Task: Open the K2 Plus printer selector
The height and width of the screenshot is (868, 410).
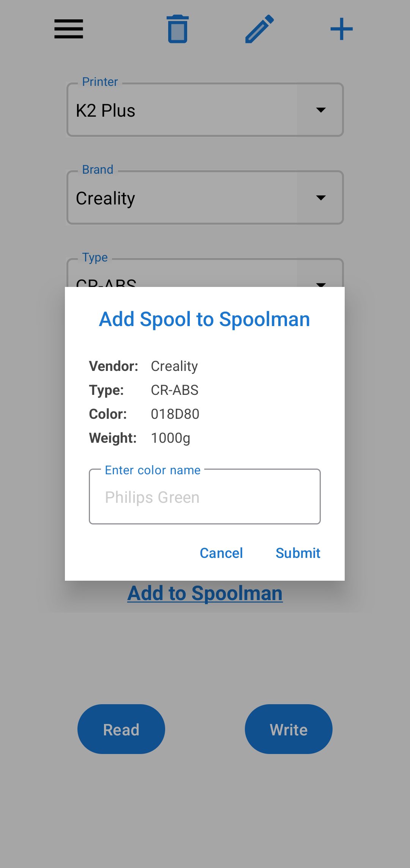Action: tap(182, 110)
